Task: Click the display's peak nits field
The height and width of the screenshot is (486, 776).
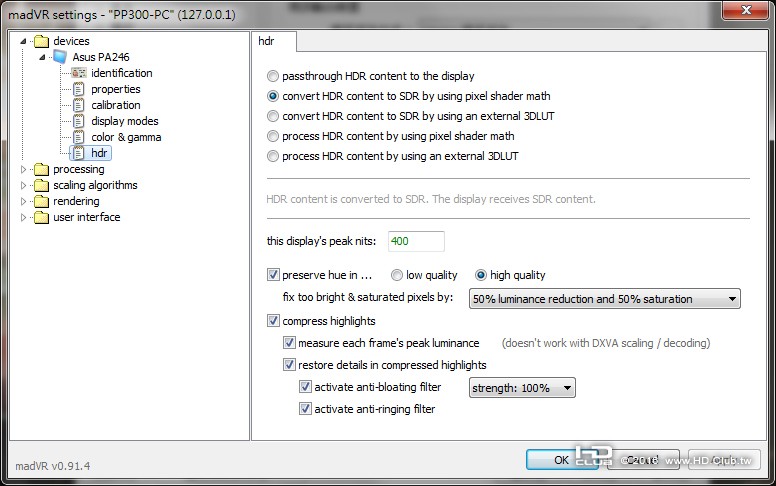Action: 416,242
